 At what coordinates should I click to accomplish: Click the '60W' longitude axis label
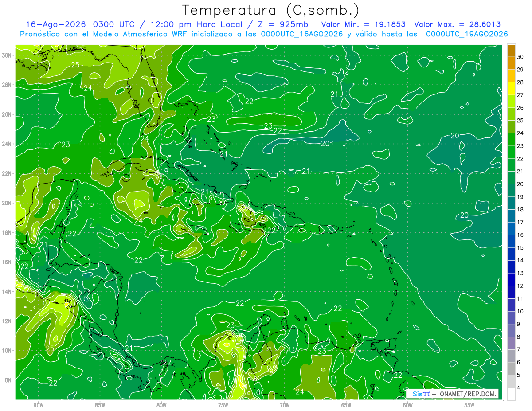pos(408,406)
